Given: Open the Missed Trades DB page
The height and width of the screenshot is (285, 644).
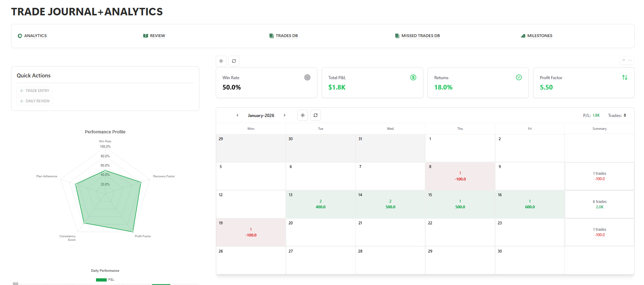Looking at the screenshot, I should point(418,36).
